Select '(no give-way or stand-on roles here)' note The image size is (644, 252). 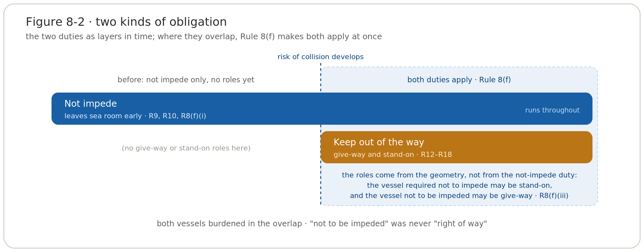click(186, 148)
